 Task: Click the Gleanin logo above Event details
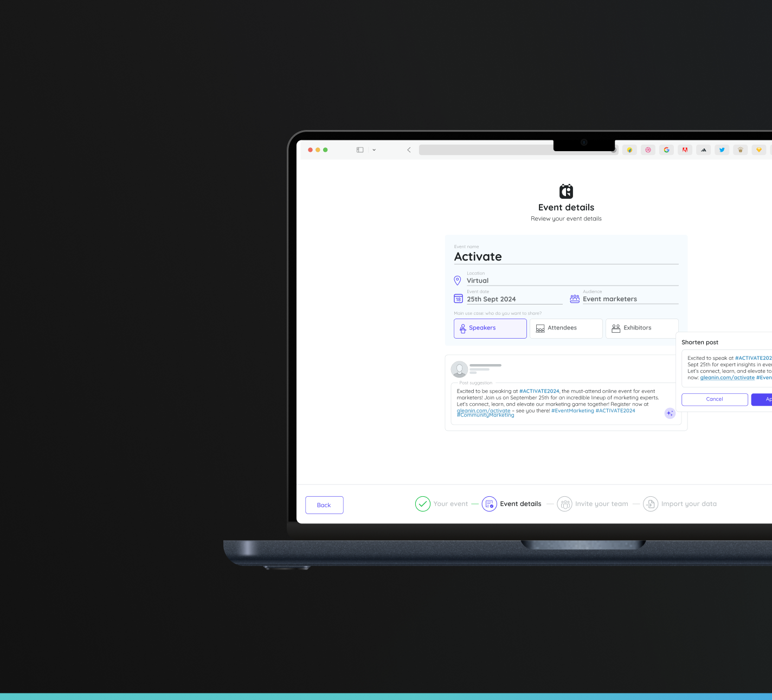tap(566, 191)
